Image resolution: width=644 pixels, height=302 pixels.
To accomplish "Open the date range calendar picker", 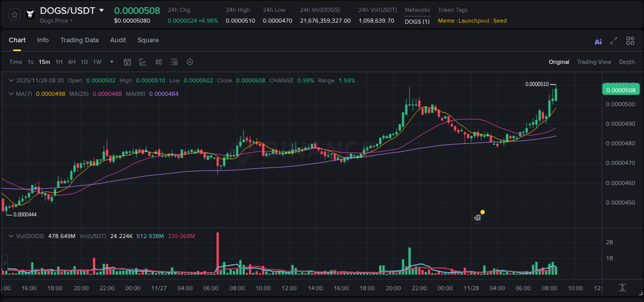I will click(127, 61).
